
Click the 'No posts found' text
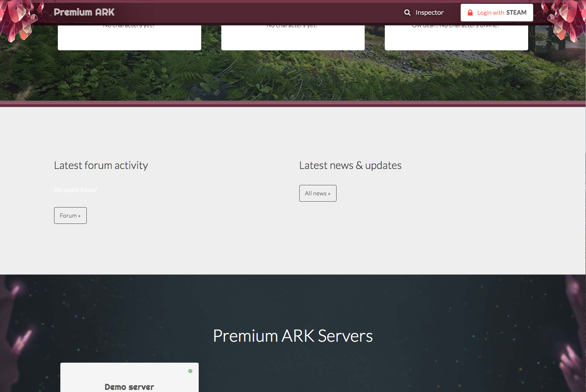(x=75, y=190)
